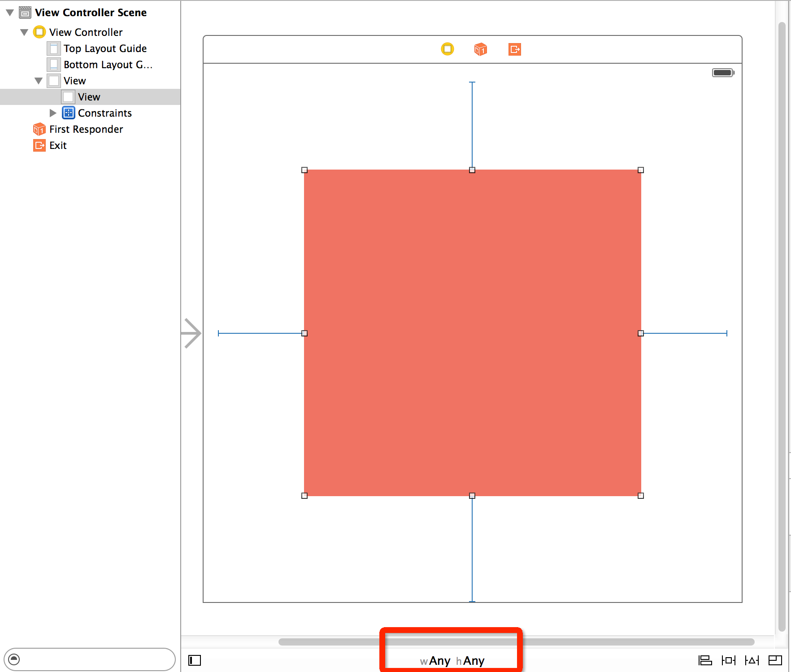The image size is (791, 672).
Task: Select First Responder in the document outline
Action: (x=85, y=129)
